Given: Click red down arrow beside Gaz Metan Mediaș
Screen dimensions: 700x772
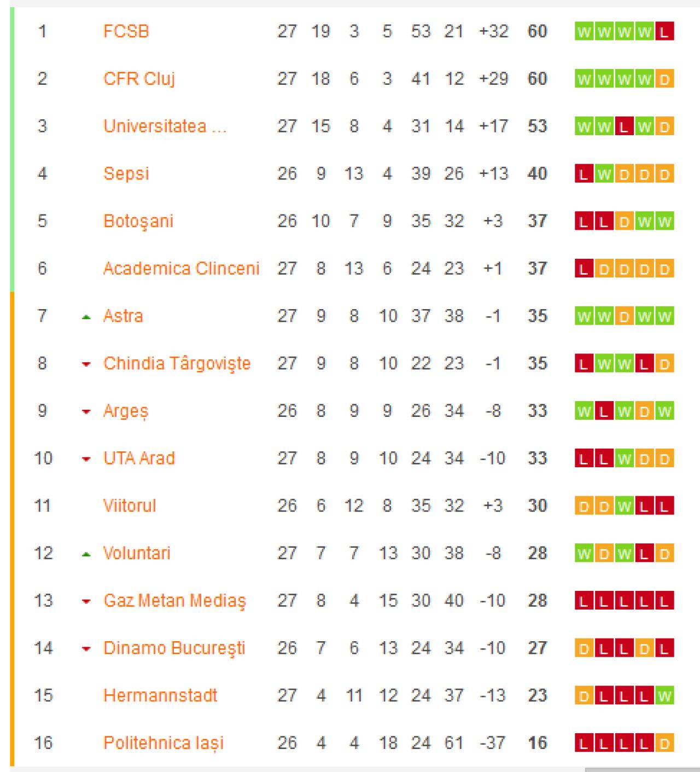Looking at the screenshot, I should tap(86, 602).
